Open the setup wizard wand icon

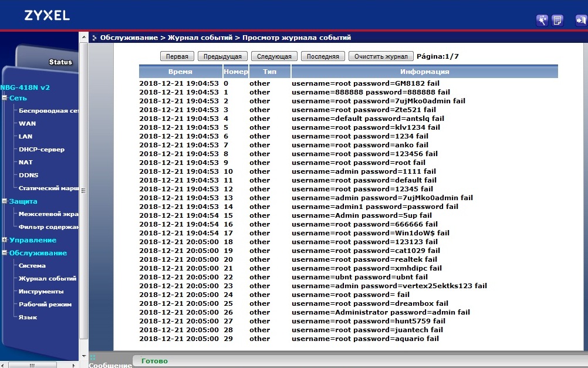click(x=542, y=21)
